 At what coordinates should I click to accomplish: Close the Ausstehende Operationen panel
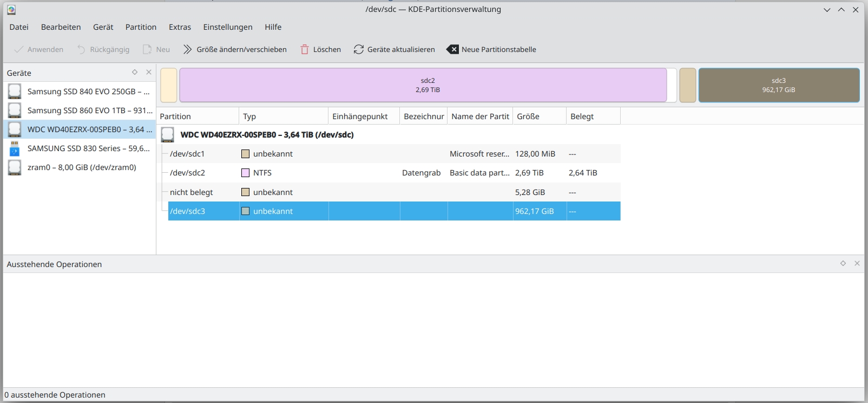pyautogui.click(x=857, y=263)
